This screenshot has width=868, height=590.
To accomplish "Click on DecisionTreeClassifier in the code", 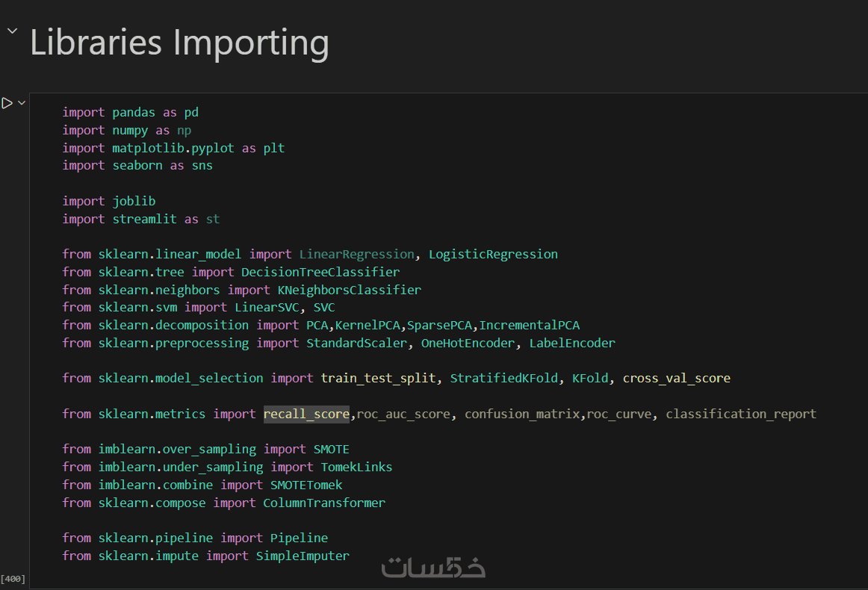I will click(x=320, y=272).
